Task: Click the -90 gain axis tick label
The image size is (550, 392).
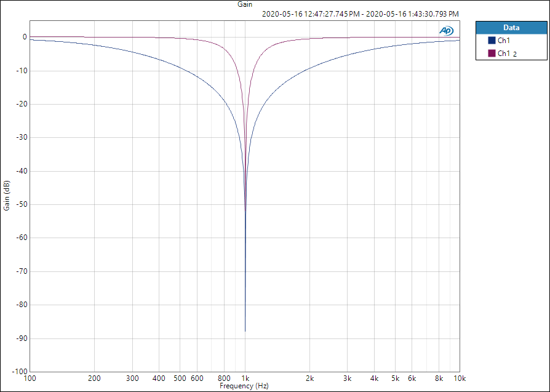Action: 22,338
